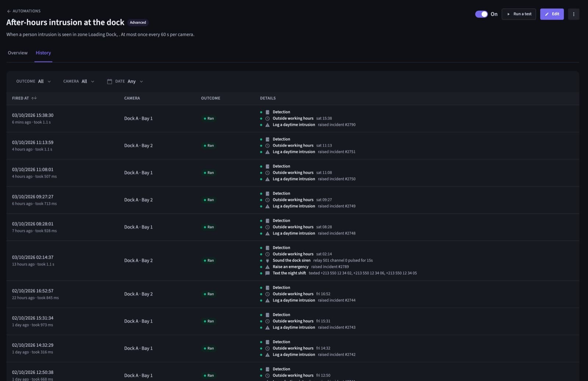This screenshot has width=588, height=381.
Task: Select the History tab
Action: (43, 53)
